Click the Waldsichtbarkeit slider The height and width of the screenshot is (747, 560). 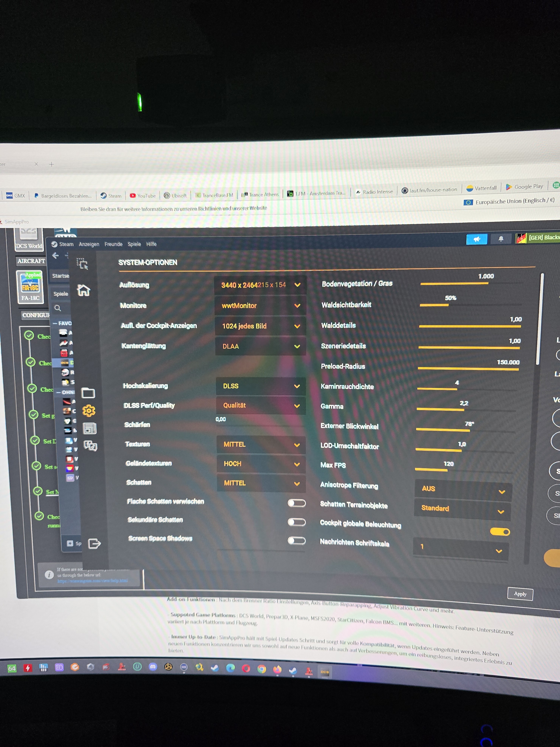[x=471, y=305]
